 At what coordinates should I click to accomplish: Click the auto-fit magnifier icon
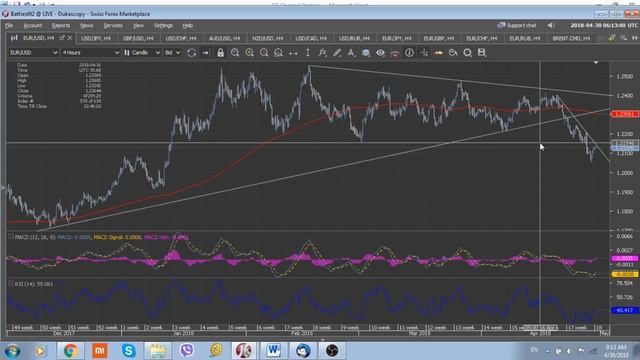click(278, 53)
